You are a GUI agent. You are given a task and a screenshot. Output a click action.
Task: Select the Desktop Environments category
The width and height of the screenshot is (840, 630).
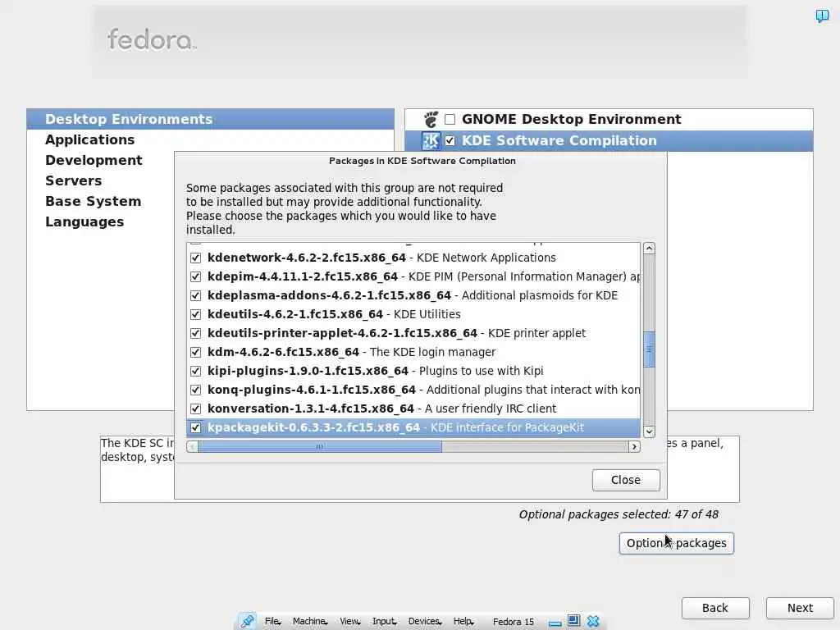coord(211,119)
